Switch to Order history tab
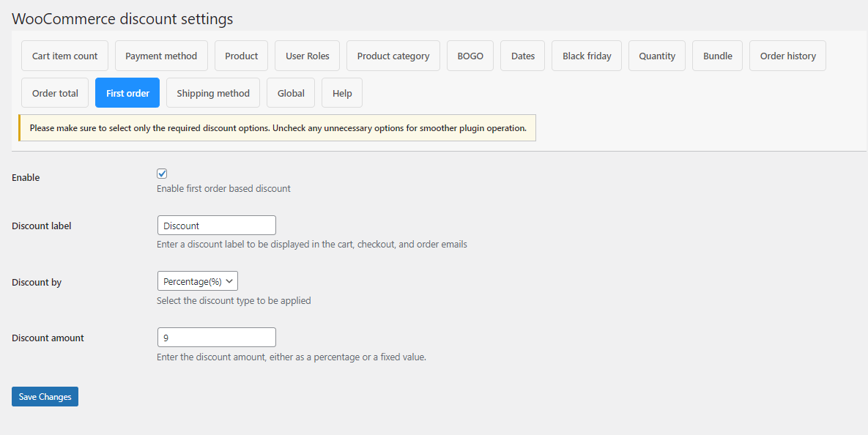Viewport: 868px width, 435px height. pyautogui.click(x=787, y=55)
